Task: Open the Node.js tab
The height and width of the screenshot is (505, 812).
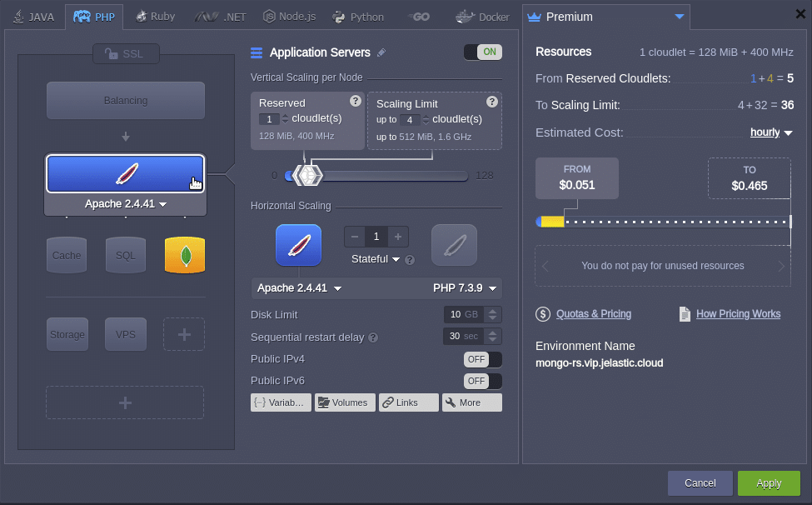Action: point(290,17)
